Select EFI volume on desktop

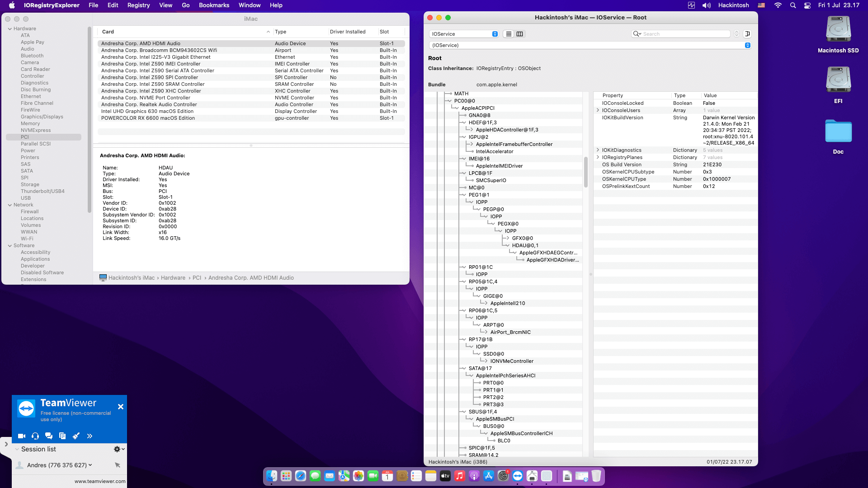pyautogui.click(x=838, y=80)
